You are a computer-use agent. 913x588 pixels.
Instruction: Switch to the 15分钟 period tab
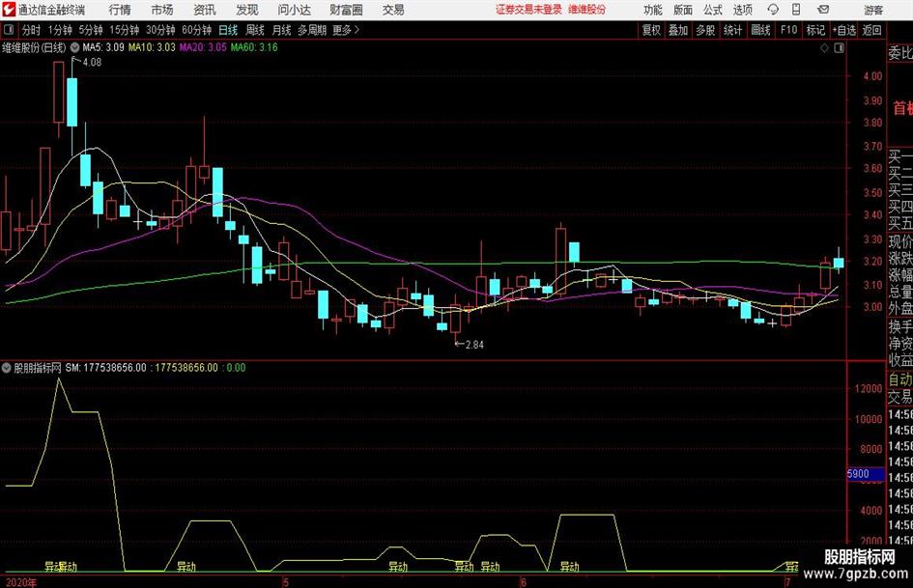125,30
